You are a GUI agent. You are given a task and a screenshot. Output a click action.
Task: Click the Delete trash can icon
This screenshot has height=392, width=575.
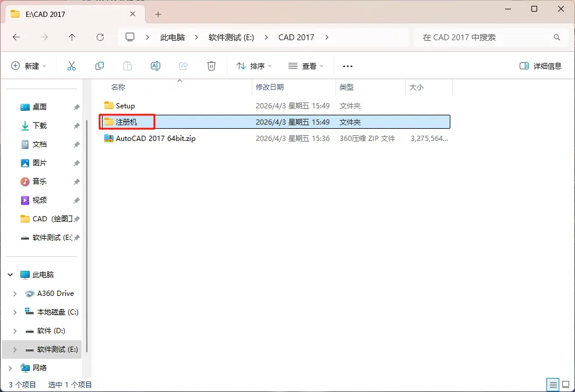211,66
